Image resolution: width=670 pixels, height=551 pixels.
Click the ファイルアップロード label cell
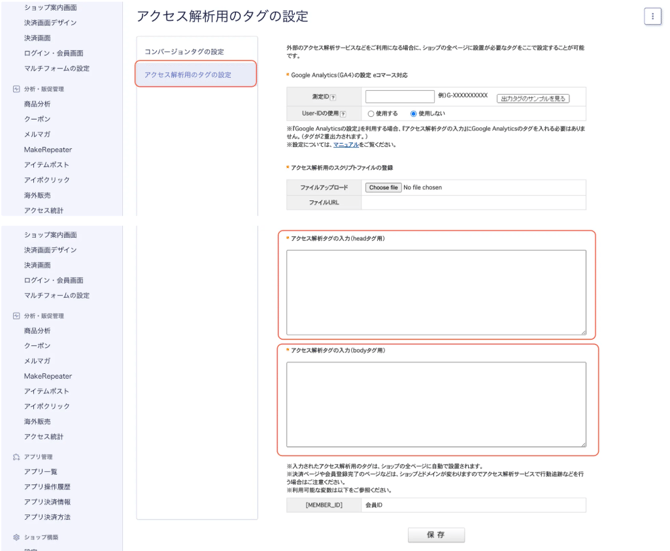[x=324, y=188]
